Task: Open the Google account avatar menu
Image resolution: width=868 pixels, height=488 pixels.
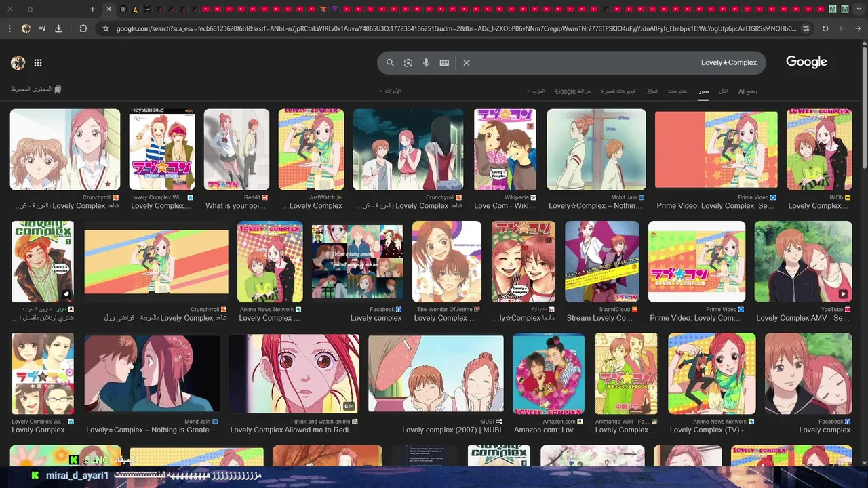Action: point(18,63)
